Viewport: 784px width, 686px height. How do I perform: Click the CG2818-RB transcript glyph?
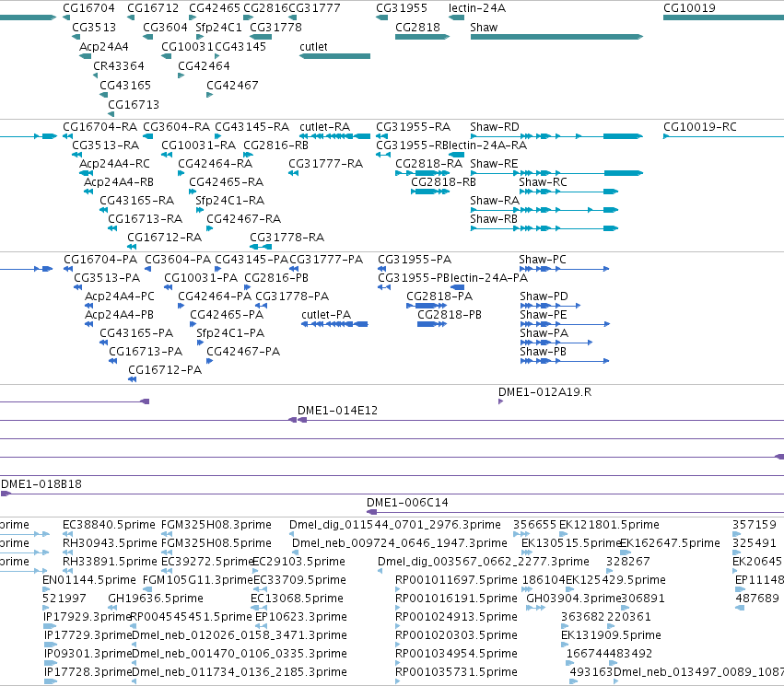[x=430, y=192]
